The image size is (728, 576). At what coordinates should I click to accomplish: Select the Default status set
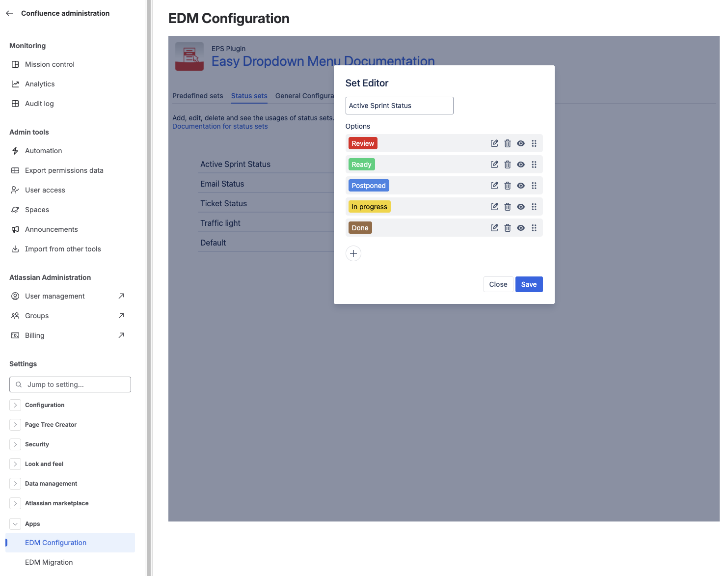[213, 243]
